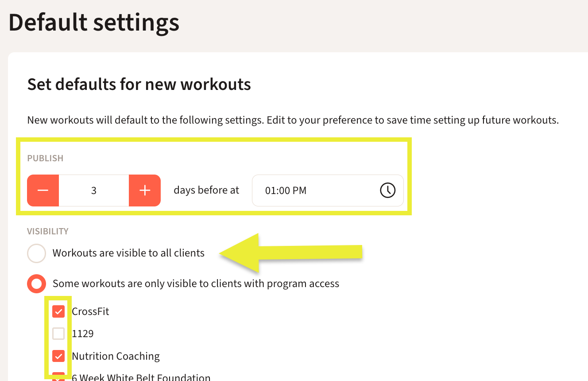Uncheck the Nutrition Coaching checkbox
This screenshot has width=588, height=381.
(x=58, y=356)
